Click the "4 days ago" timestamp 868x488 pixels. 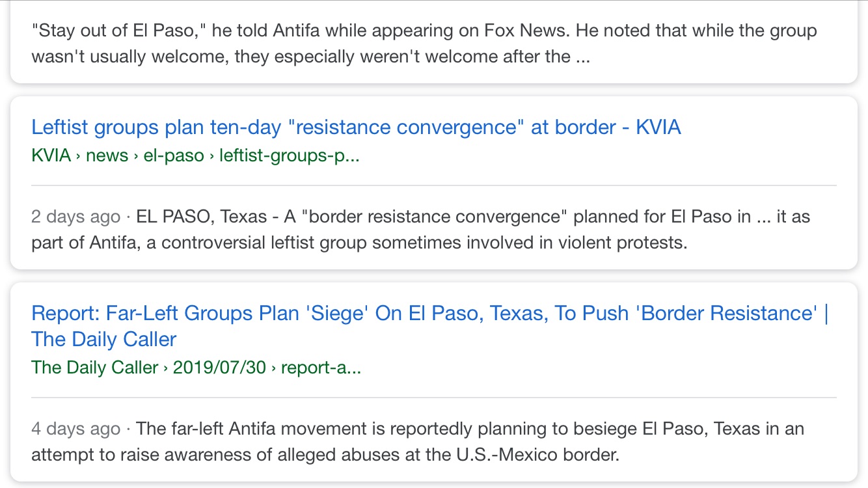76,429
